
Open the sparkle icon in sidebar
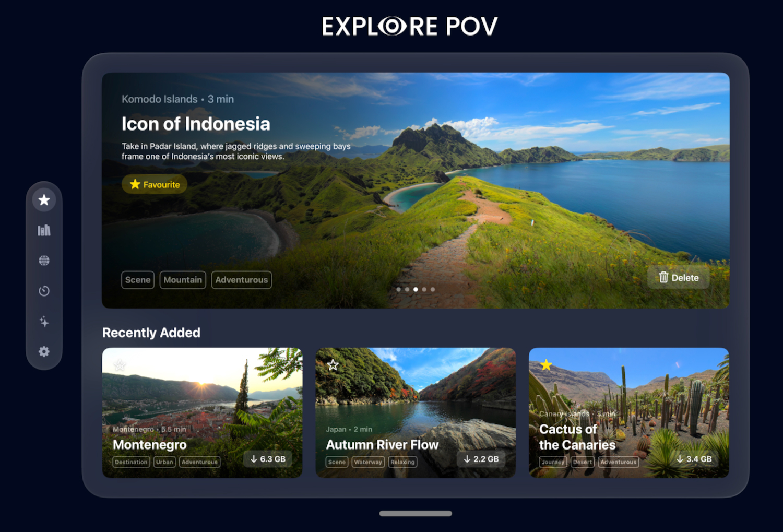(x=44, y=322)
